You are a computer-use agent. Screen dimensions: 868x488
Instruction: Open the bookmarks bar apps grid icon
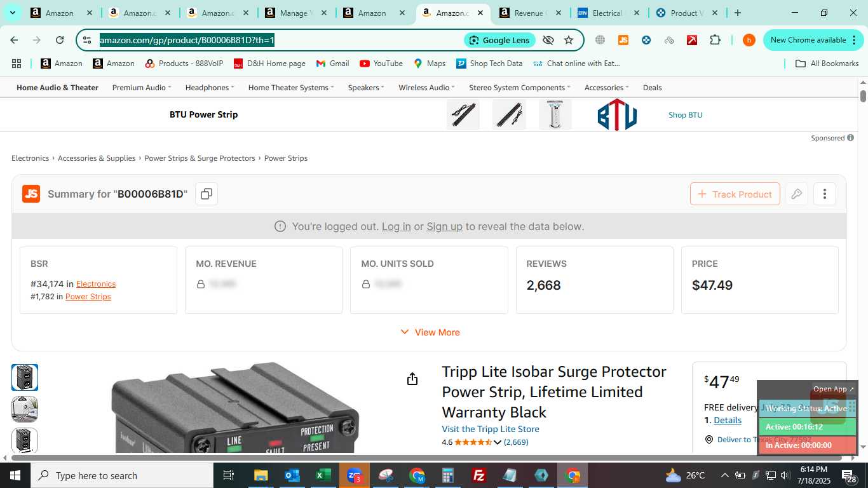coord(17,64)
